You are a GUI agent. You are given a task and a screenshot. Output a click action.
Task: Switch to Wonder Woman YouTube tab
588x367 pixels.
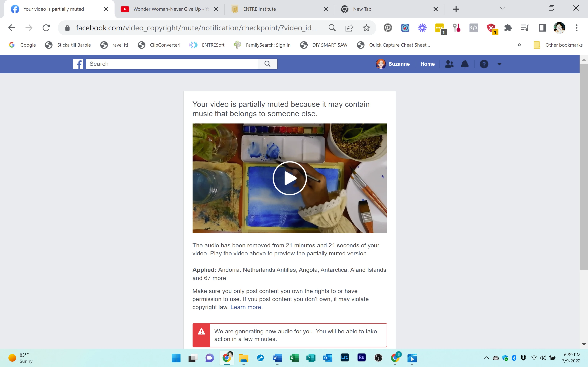click(168, 9)
